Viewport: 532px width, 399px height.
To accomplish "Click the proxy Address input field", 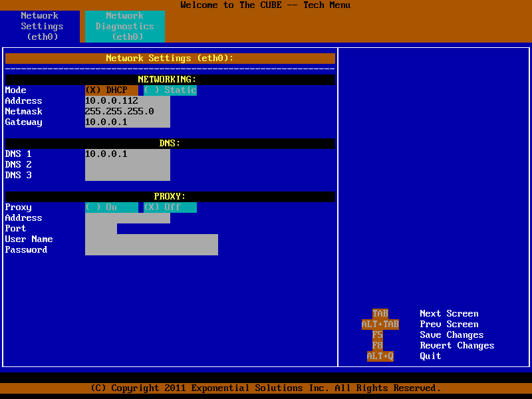I will click(x=128, y=218).
